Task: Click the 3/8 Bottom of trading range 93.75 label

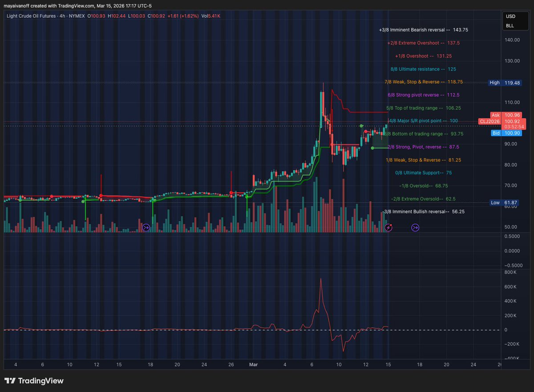Action: click(x=424, y=133)
